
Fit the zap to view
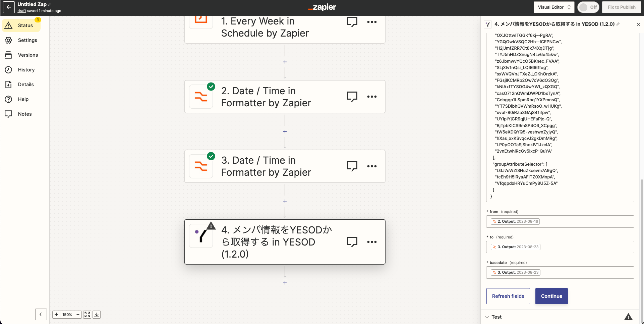[x=87, y=315]
